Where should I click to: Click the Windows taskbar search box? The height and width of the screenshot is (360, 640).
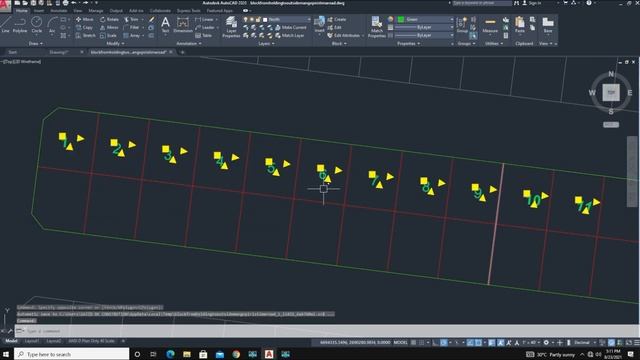[72, 354]
